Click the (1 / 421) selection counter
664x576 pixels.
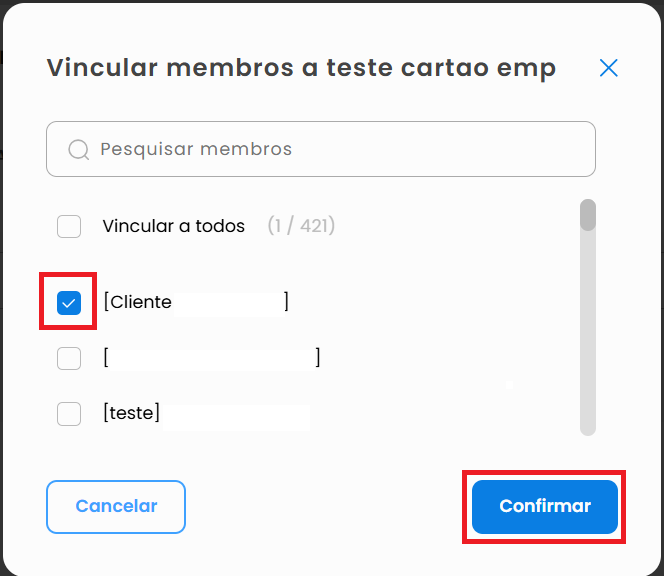coord(301,226)
